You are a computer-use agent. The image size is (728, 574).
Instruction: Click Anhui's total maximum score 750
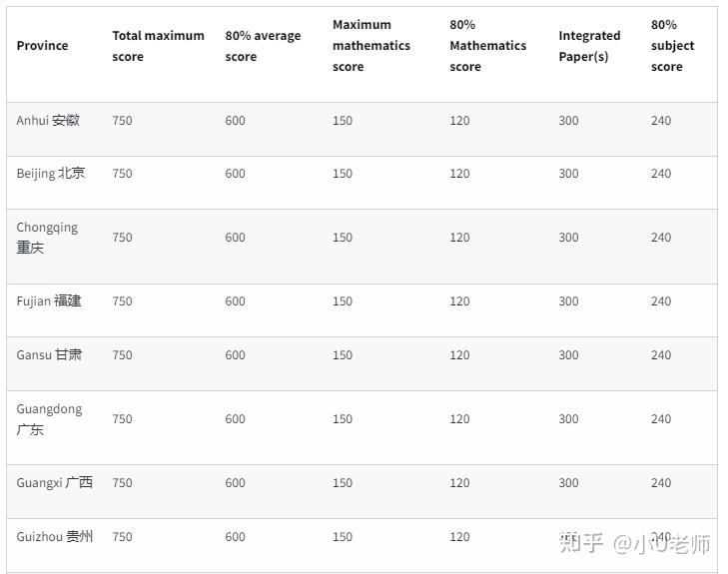(122, 121)
